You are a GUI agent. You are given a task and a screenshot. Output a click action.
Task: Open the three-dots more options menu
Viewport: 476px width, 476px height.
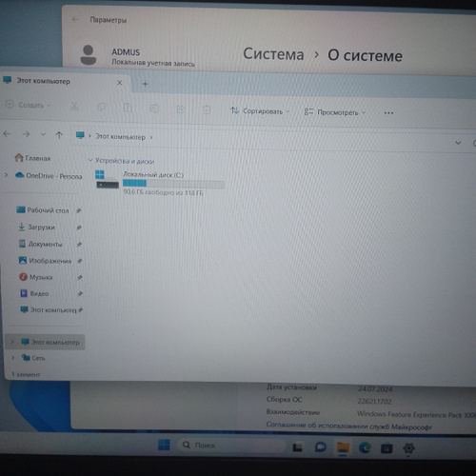coord(388,113)
